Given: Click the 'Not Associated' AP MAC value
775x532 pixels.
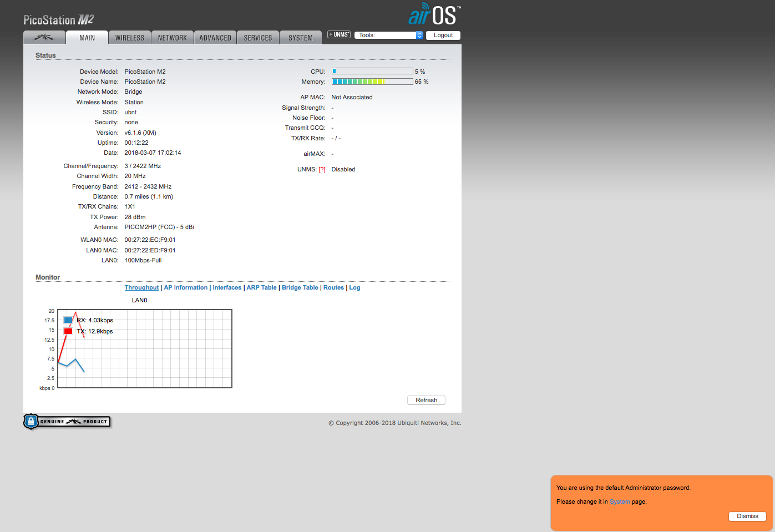Looking at the screenshot, I should (x=352, y=97).
